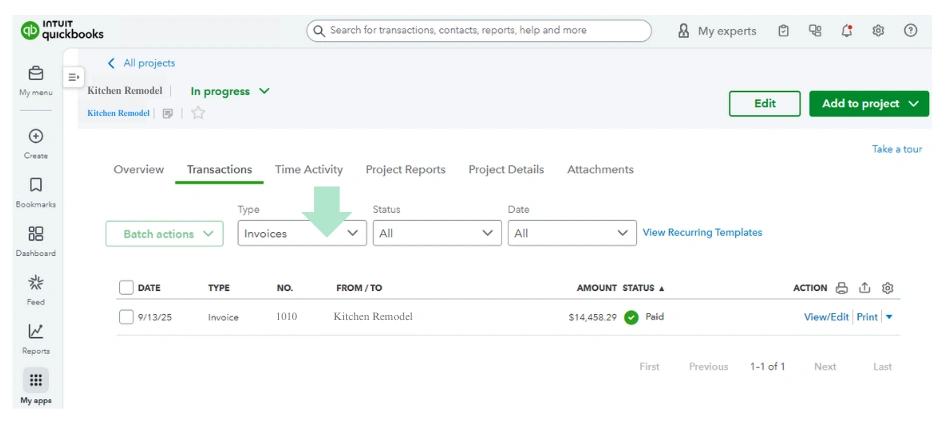
Task: Click the Intuit QuickBooks logo
Action: click(x=62, y=30)
